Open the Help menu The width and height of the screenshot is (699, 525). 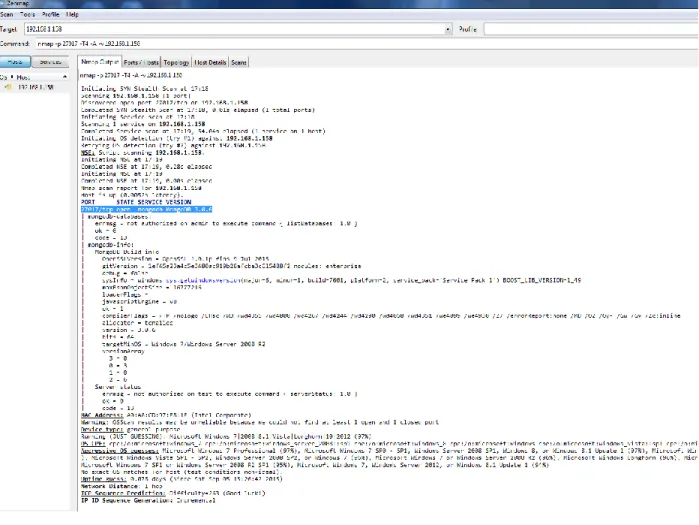point(72,14)
